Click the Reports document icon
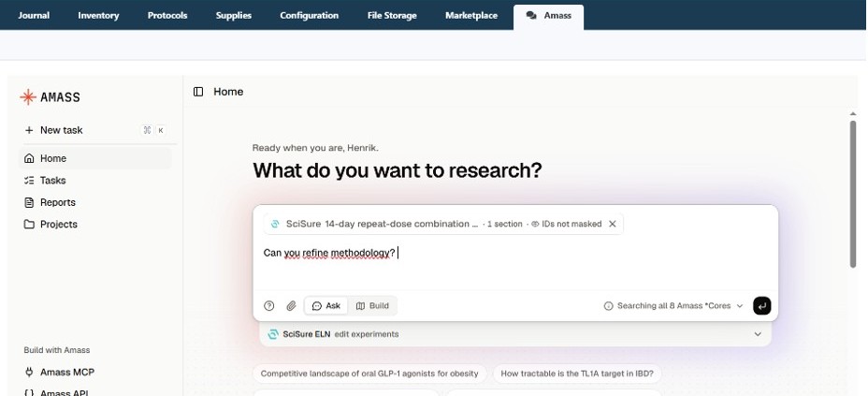868x396 pixels. pyautogui.click(x=29, y=203)
